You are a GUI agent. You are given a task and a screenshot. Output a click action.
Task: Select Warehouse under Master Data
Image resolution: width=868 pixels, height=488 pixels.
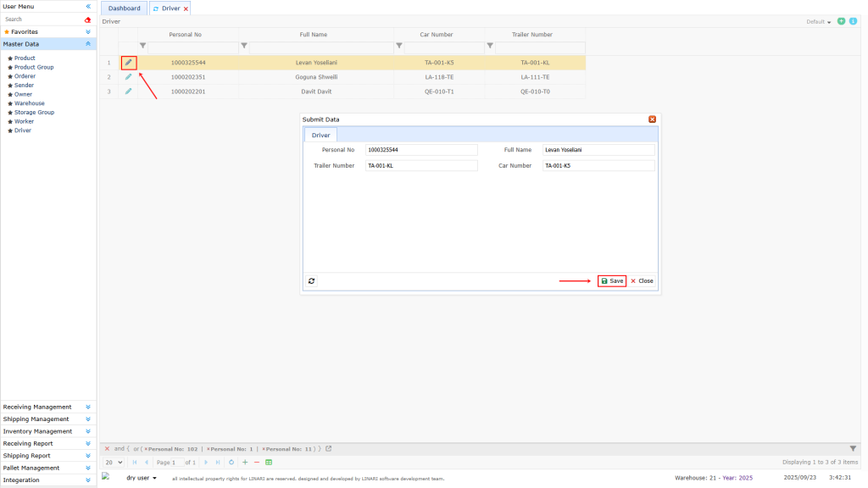(28, 103)
